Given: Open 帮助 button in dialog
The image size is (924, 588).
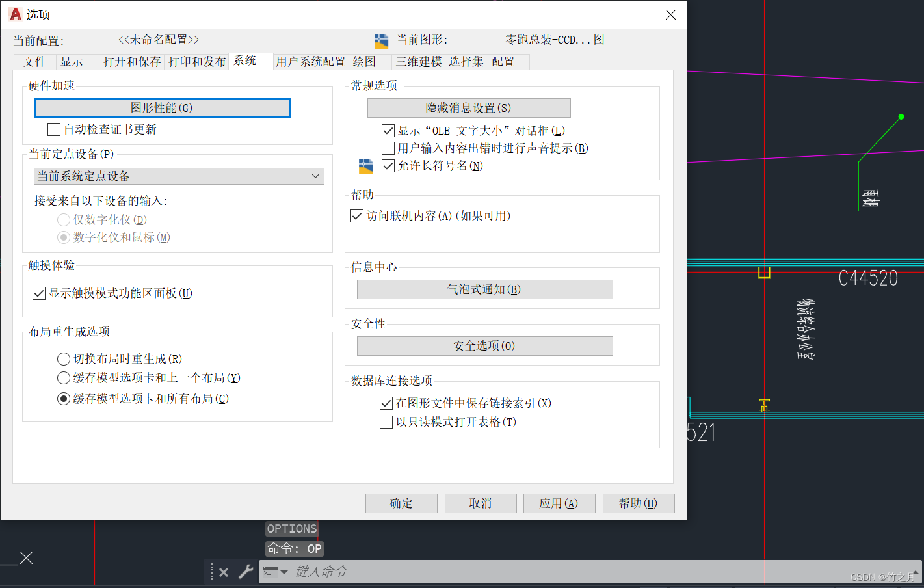Looking at the screenshot, I should (x=639, y=503).
